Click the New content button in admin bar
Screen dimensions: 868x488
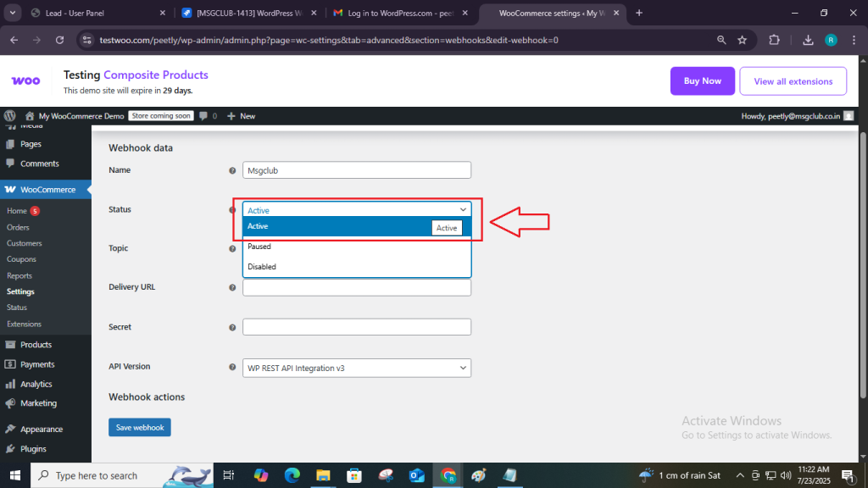pyautogui.click(x=241, y=115)
